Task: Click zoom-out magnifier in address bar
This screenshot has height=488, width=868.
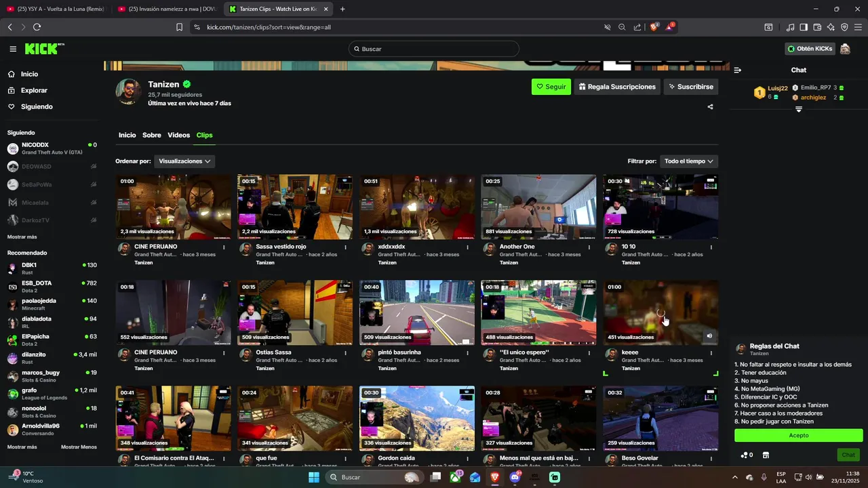Action: (x=622, y=27)
